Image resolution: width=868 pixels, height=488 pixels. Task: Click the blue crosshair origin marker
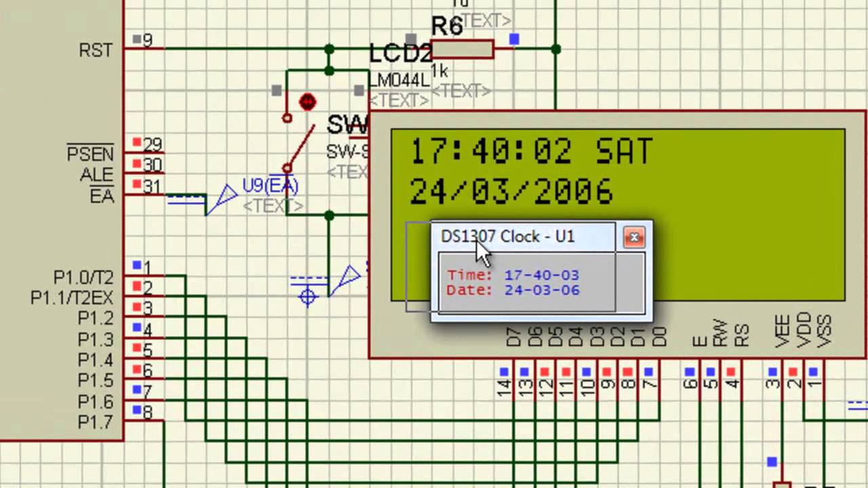pos(308,297)
